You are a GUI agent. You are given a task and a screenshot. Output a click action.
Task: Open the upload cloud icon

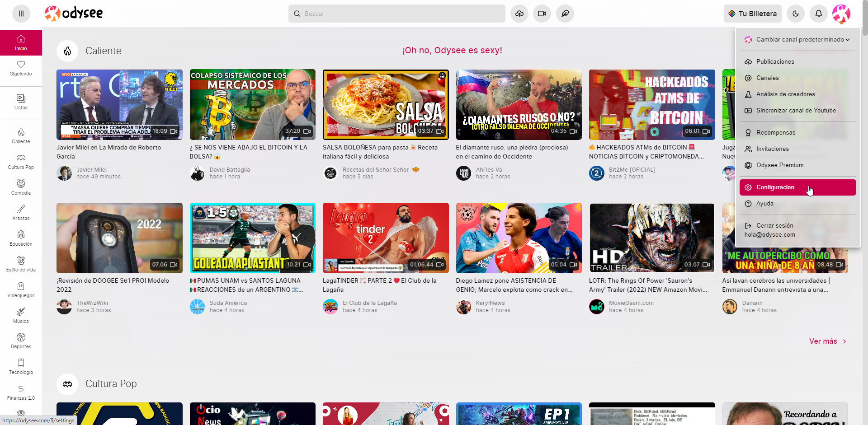[x=519, y=14]
